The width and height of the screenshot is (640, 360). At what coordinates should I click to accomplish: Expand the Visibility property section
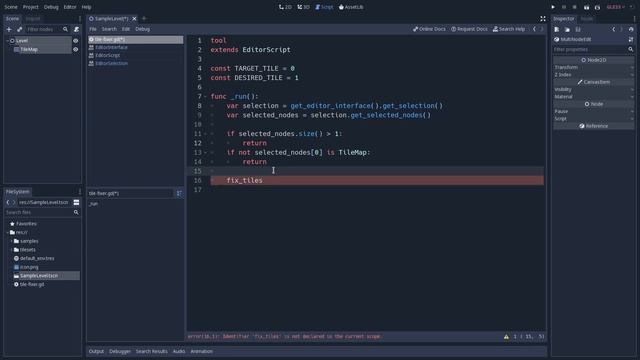(x=593, y=89)
